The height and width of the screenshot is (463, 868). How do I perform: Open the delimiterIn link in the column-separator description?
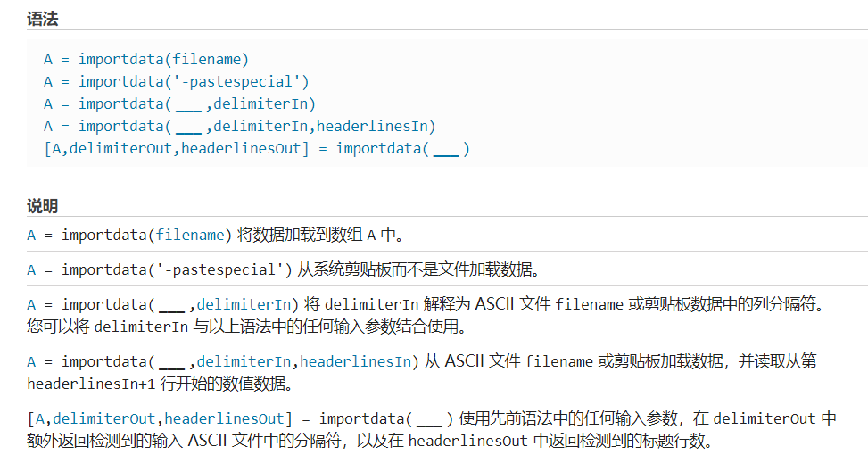click(244, 304)
